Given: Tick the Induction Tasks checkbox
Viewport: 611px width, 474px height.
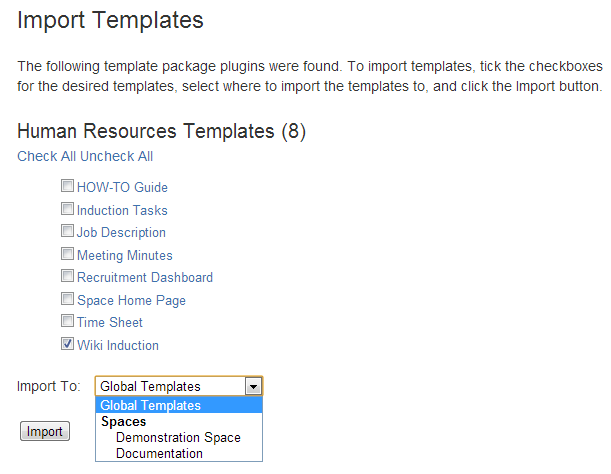Looking at the screenshot, I should pyautogui.click(x=67, y=209).
